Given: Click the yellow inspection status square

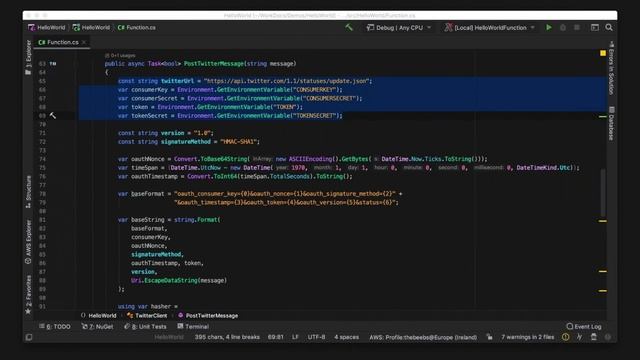Looking at the screenshot, I should [603, 53].
